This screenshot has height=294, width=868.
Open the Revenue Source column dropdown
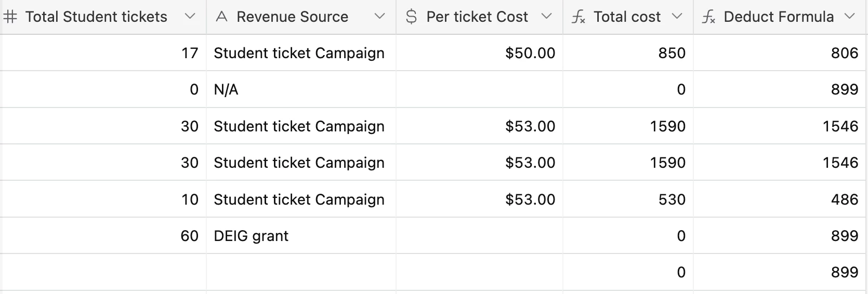(x=380, y=17)
